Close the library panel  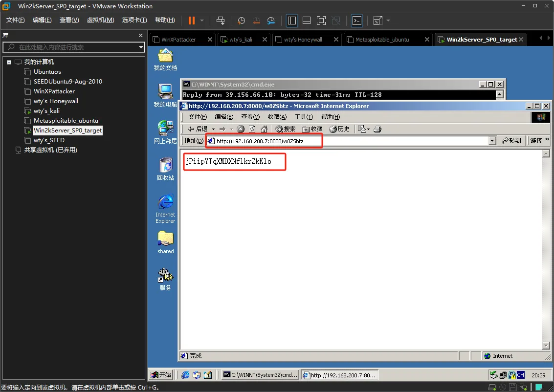tap(141, 35)
